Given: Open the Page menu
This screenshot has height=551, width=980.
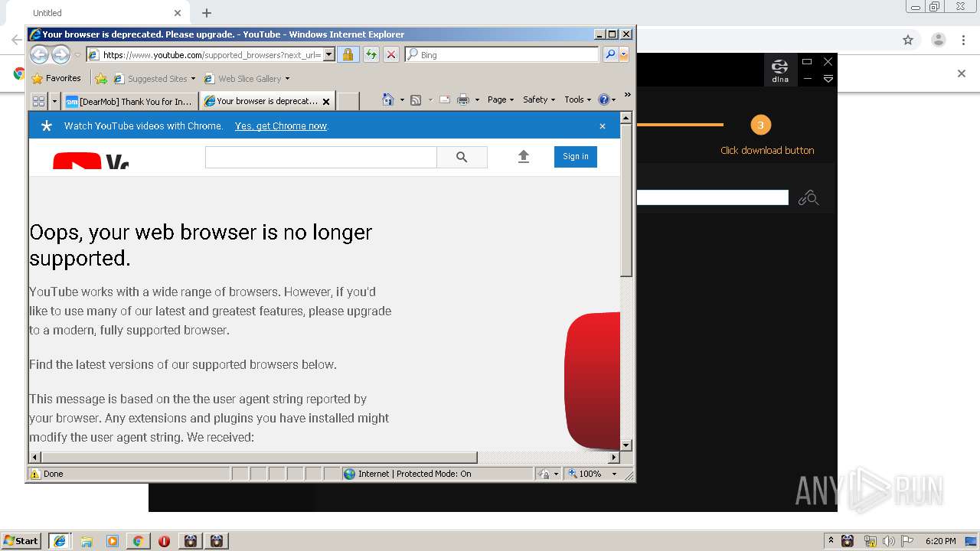Looking at the screenshot, I should (x=501, y=99).
